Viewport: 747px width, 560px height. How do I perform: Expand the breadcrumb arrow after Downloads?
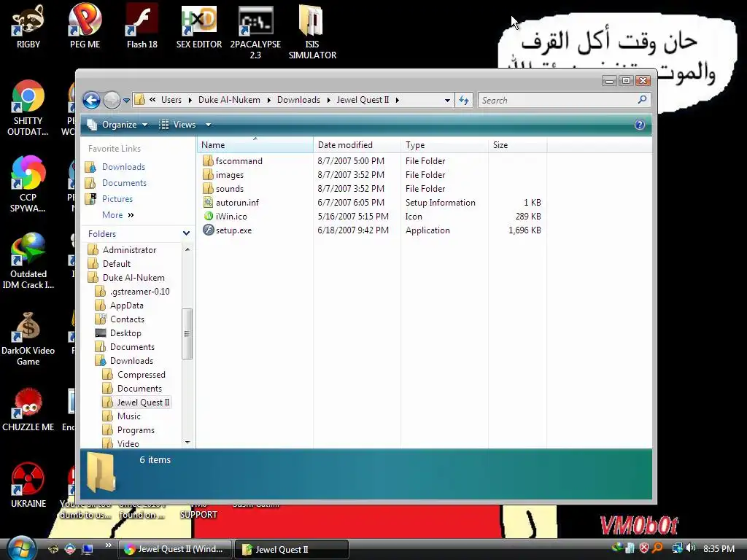point(329,100)
